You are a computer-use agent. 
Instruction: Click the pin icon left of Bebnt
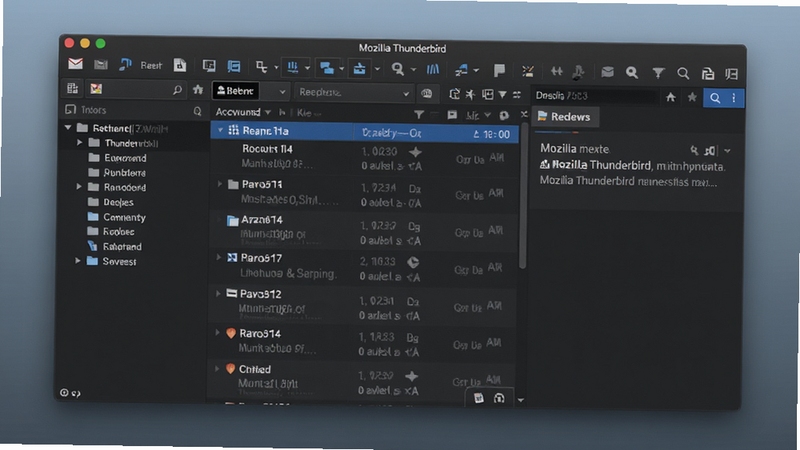198,90
